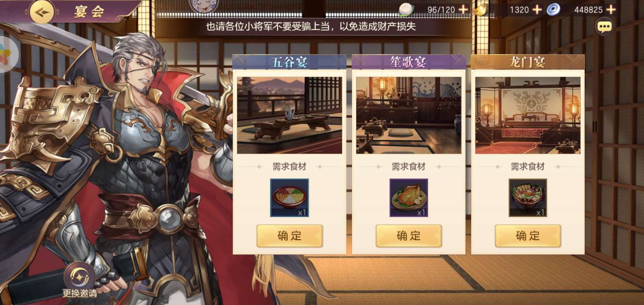Tap the player avatar at top center
The image size is (644, 305).
click(203, 5)
